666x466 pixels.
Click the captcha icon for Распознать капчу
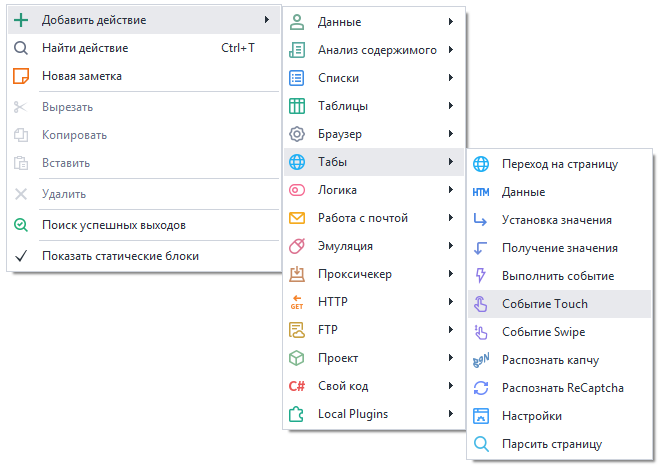pyautogui.click(x=481, y=360)
